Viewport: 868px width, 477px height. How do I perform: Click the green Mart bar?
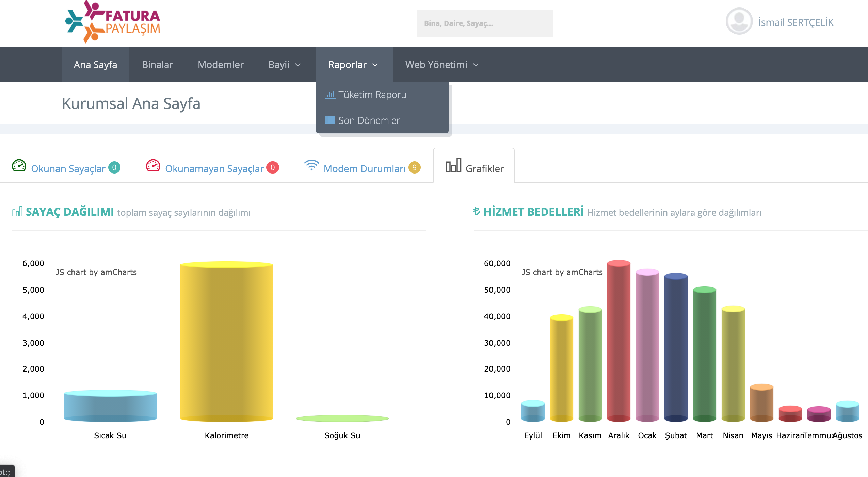coord(705,355)
